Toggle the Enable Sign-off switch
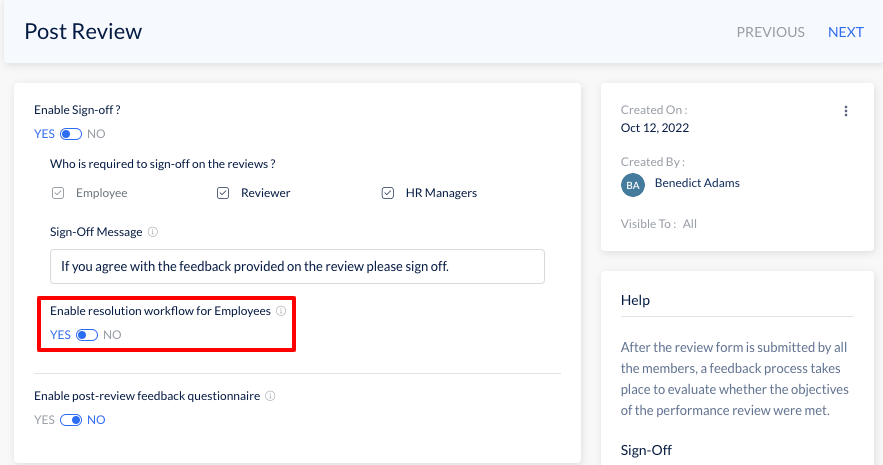The width and height of the screenshot is (883, 465). pyautogui.click(x=71, y=134)
